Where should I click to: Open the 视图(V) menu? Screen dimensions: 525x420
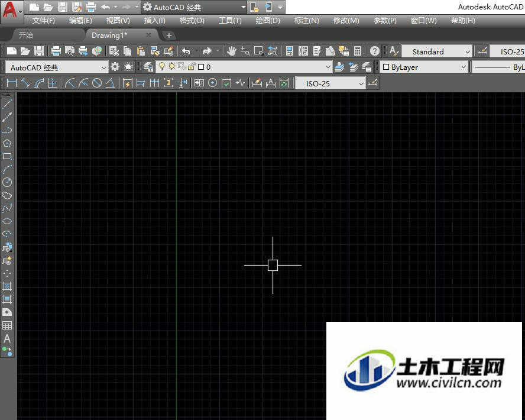click(x=118, y=21)
